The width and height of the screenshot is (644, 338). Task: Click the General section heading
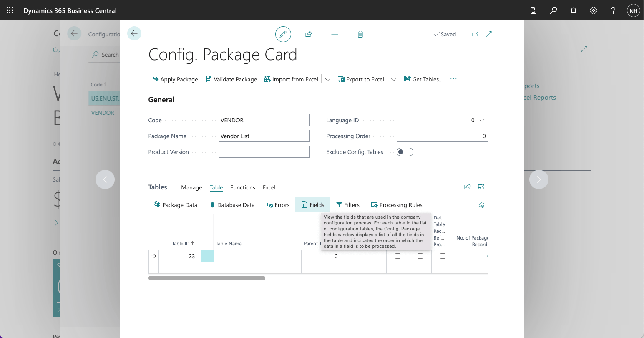(x=161, y=100)
